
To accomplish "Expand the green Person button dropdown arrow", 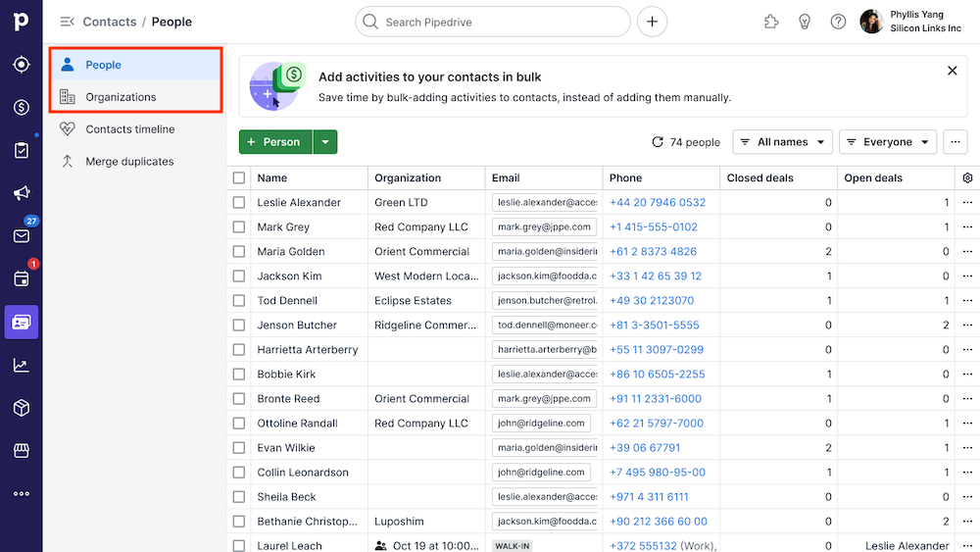I will [x=325, y=142].
